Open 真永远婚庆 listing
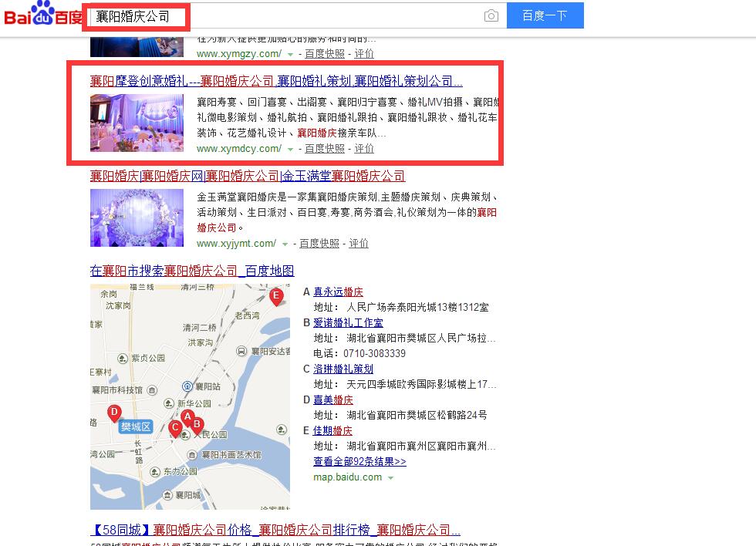756x546 pixels. click(x=338, y=292)
